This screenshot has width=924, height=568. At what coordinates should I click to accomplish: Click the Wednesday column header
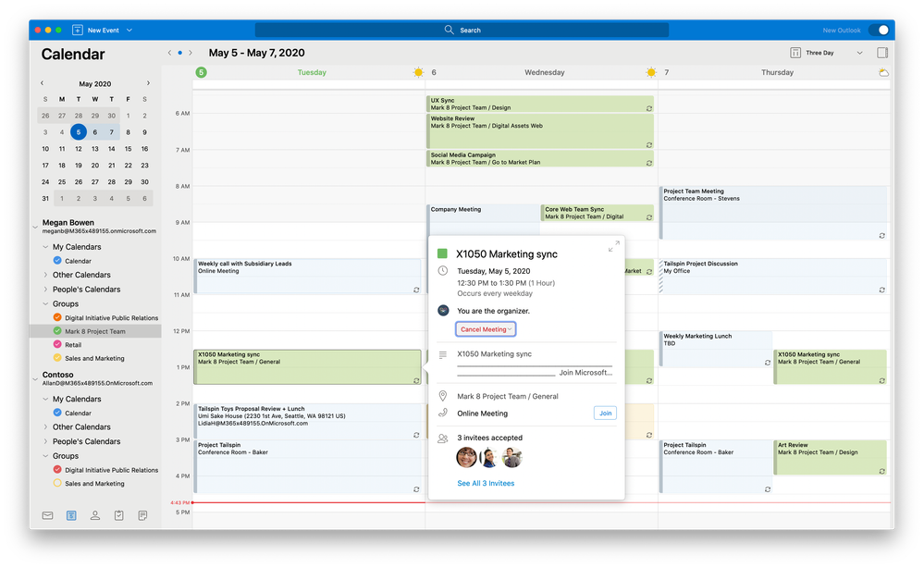[x=545, y=72]
